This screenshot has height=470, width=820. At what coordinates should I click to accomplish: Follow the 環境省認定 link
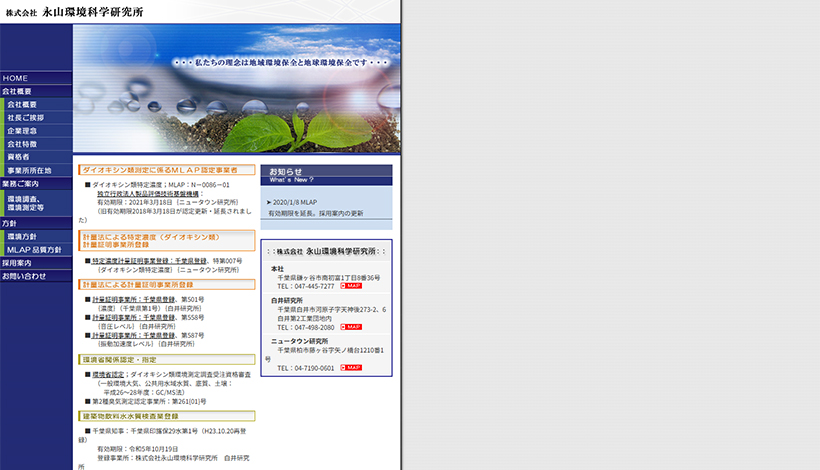click(x=108, y=374)
